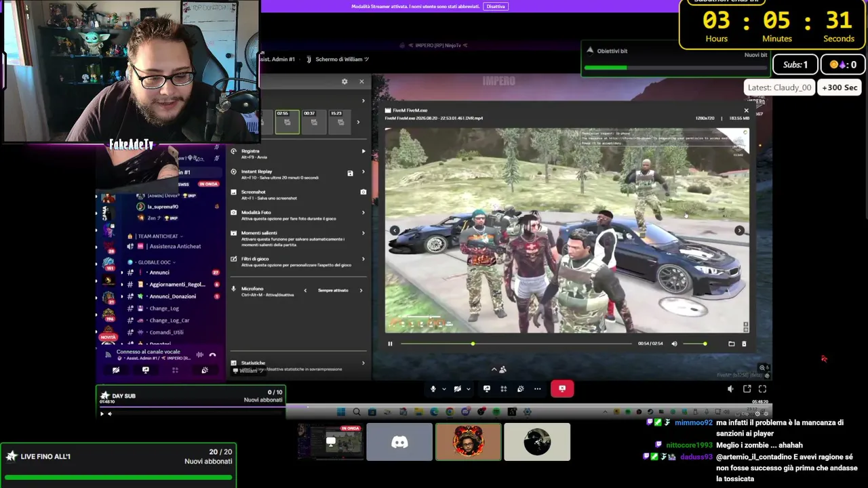Toggle Discord camera on or off
The height and width of the screenshot is (488, 868).
click(x=457, y=389)
